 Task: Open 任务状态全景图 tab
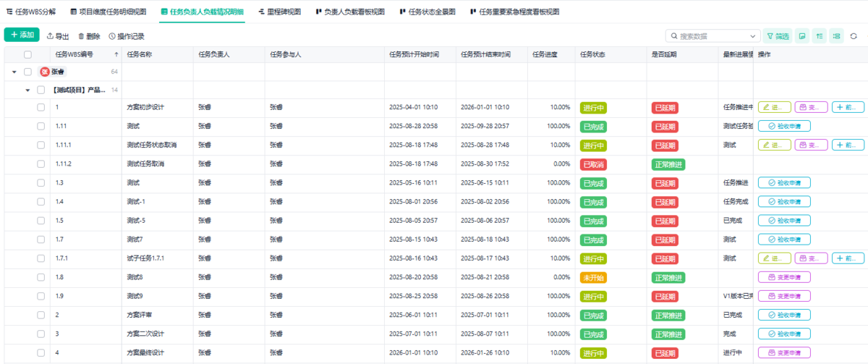[427, 12]
